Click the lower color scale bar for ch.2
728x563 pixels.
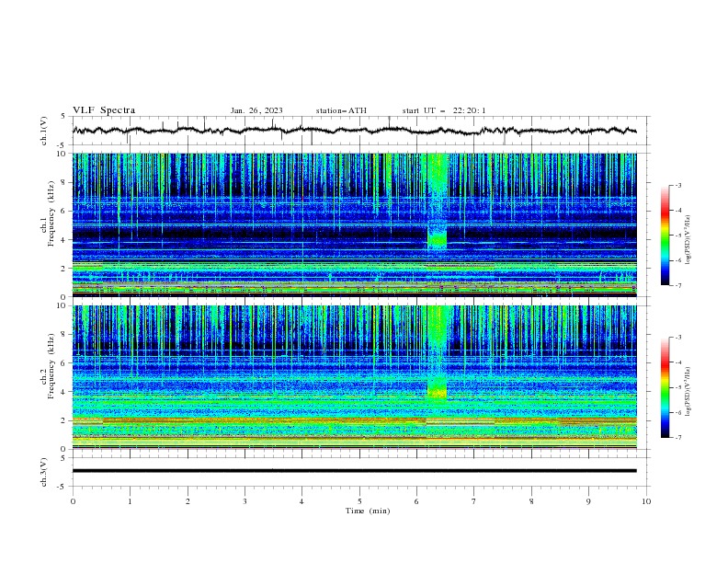[665, 387]
